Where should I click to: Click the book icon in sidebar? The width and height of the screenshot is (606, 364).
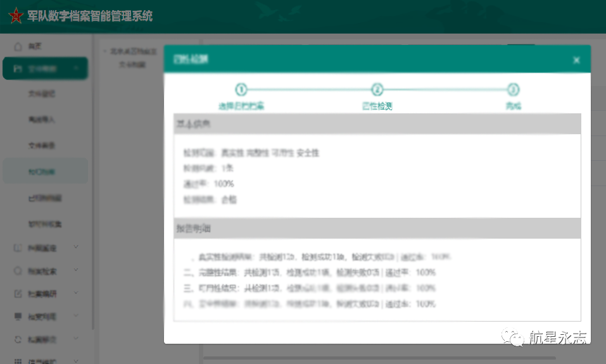tap(18, 248)
